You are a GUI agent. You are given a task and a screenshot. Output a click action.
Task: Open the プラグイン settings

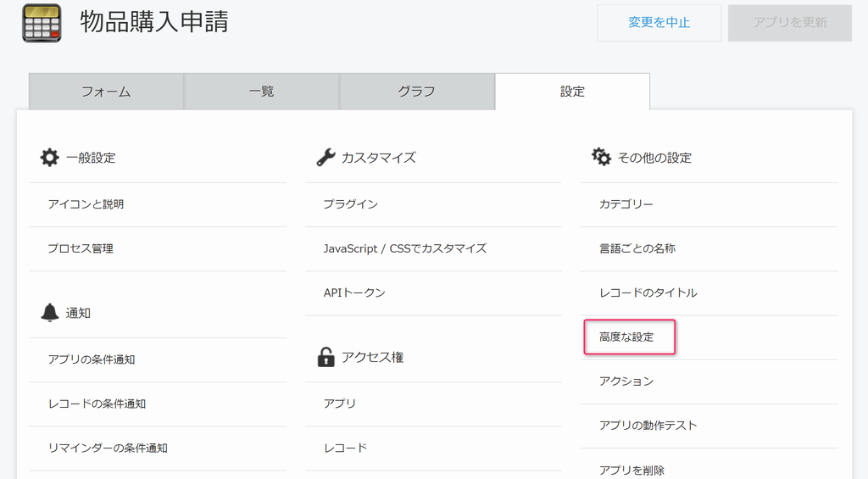(x=350, y=204)
